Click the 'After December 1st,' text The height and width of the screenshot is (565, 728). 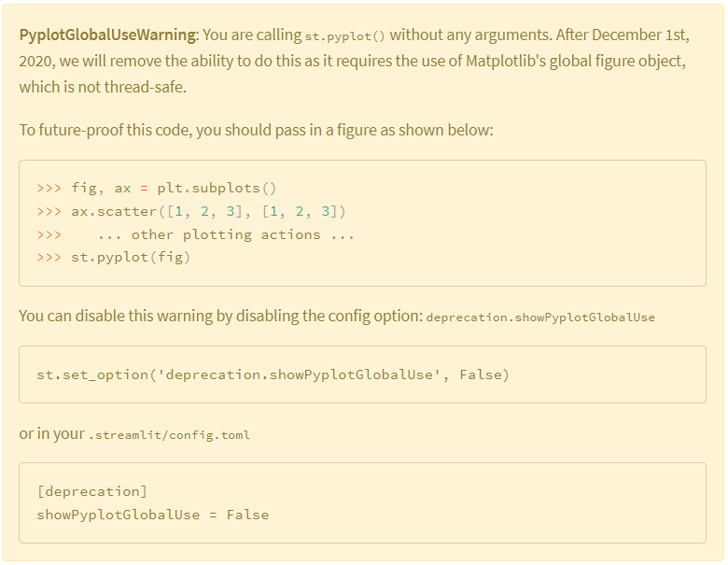(x=623, y=35)
